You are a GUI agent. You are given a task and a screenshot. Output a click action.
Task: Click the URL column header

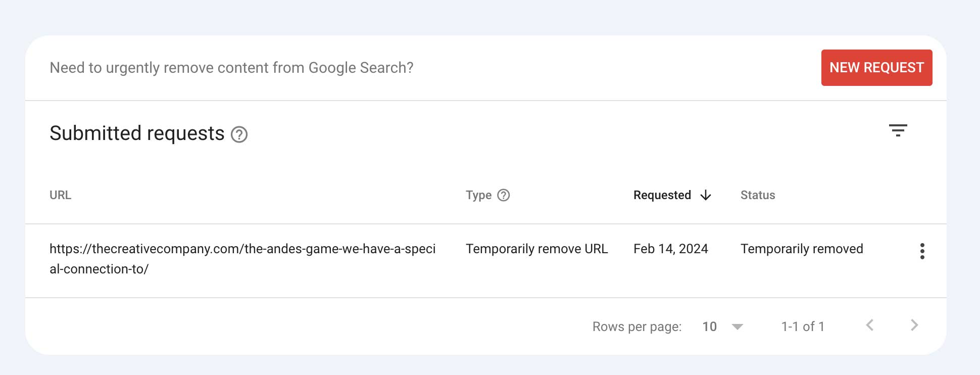(x=60, y=195)
